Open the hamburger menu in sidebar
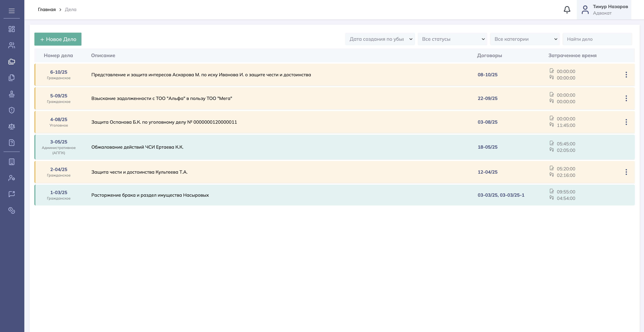Viewport: 644px width, 332px height. point(12,11)
